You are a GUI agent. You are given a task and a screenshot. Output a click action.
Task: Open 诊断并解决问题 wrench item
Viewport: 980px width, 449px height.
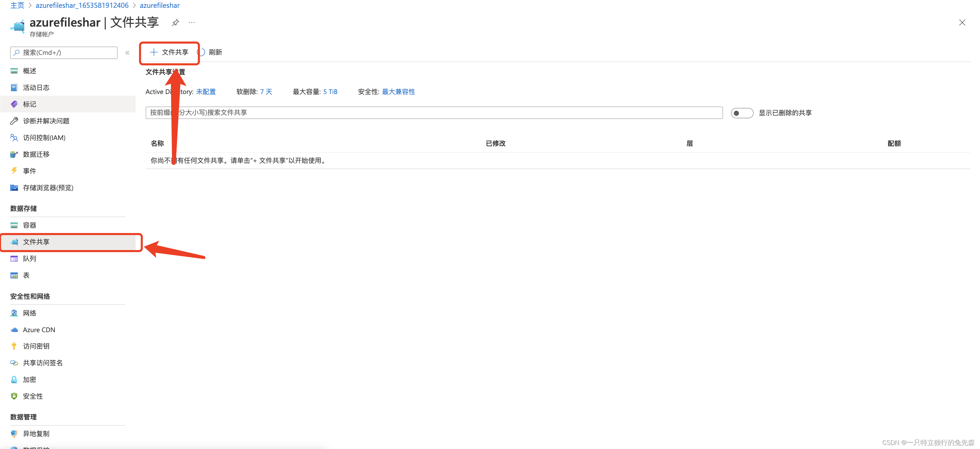[x=46, y=121]
